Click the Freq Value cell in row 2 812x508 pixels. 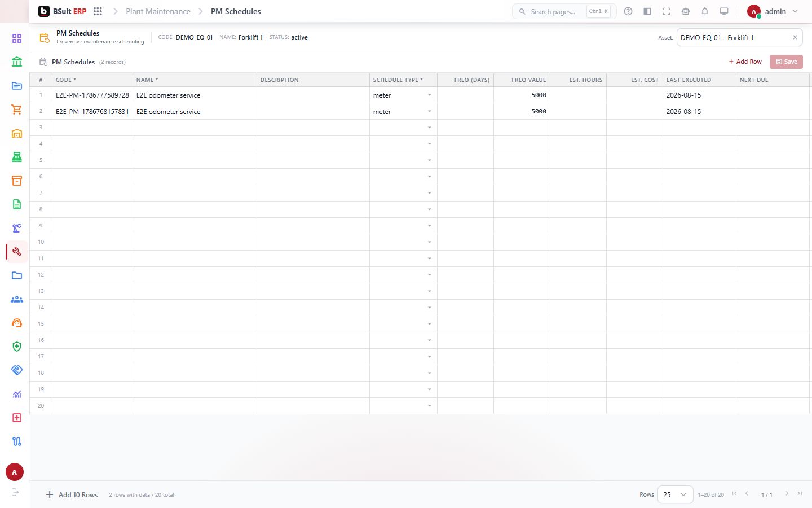[522, 112]
